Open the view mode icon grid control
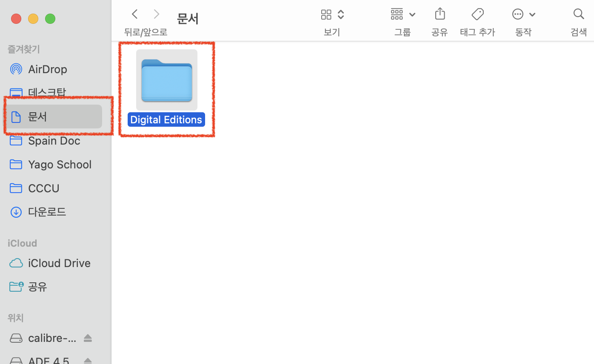 tap(332, 14)
